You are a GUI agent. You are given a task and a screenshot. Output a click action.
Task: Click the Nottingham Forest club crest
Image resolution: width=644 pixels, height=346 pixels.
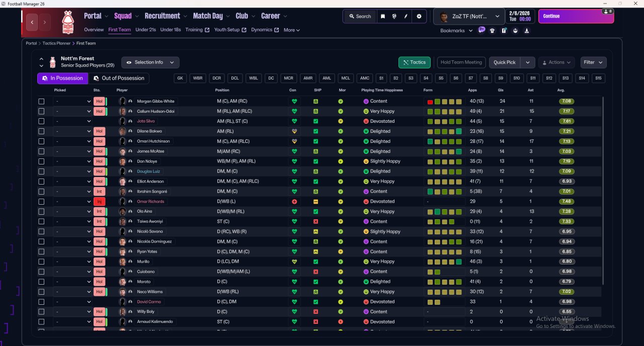click(x=67, y=22)
